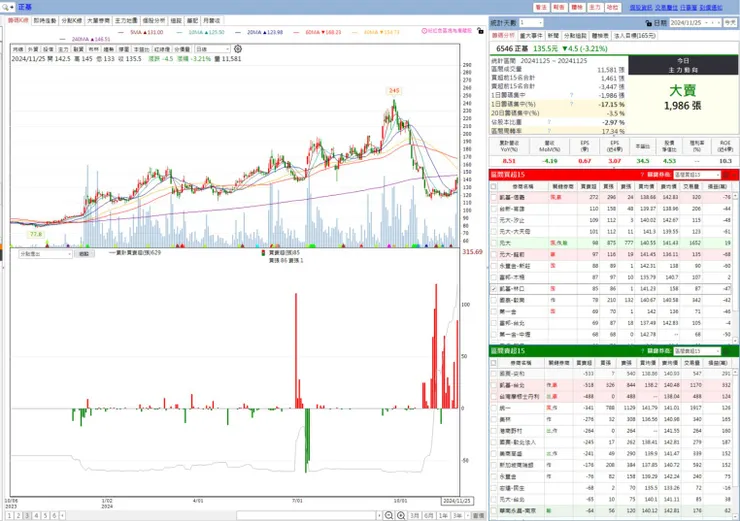
Task: Click the 1年 range button
Action: 443,515
